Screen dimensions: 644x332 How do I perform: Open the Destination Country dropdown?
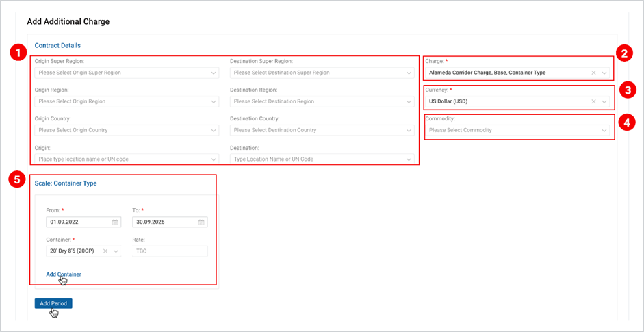322,130
